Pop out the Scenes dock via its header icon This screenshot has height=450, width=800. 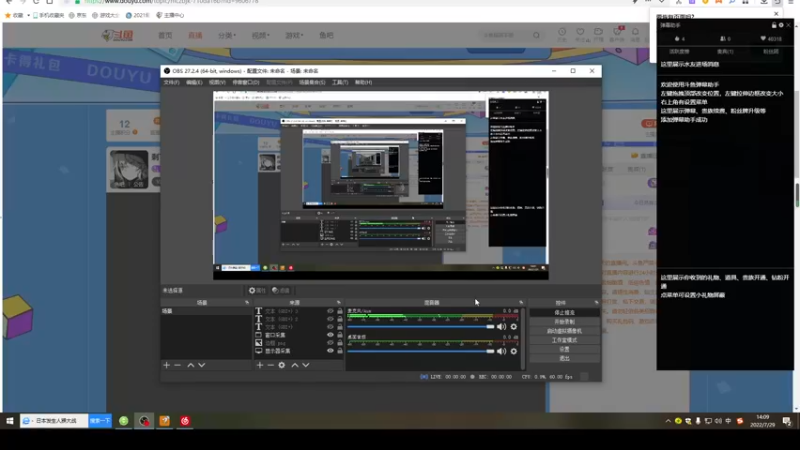247,303
